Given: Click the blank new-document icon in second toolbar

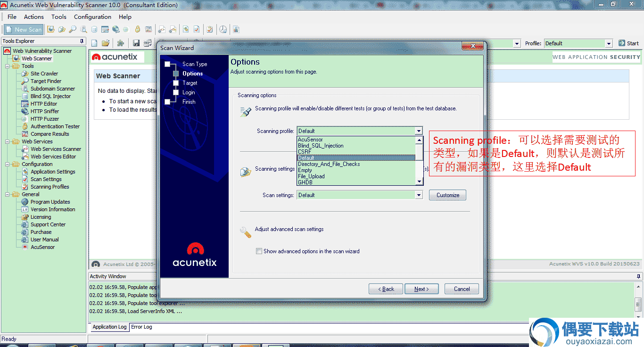Looking at the screenshot, I should [x=94, y=43].
